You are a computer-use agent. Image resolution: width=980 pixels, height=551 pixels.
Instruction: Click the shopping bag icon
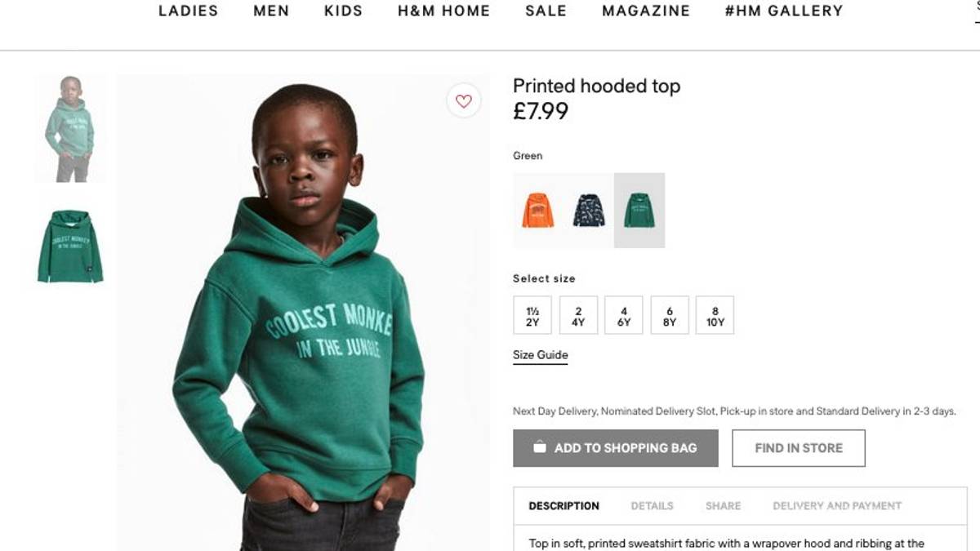coord(539,447)
